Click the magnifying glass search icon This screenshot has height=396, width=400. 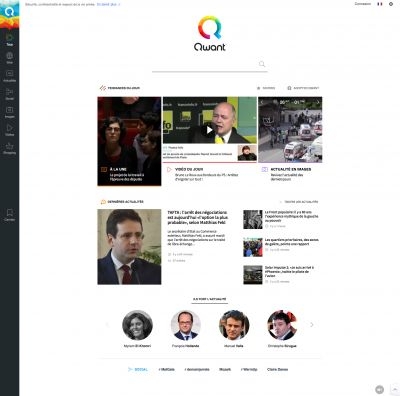262,64
